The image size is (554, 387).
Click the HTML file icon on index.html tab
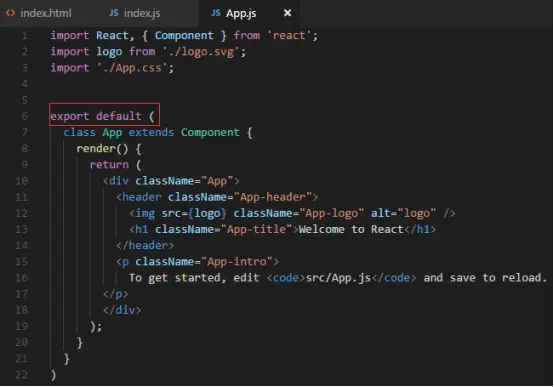click(x=11, y=13)
